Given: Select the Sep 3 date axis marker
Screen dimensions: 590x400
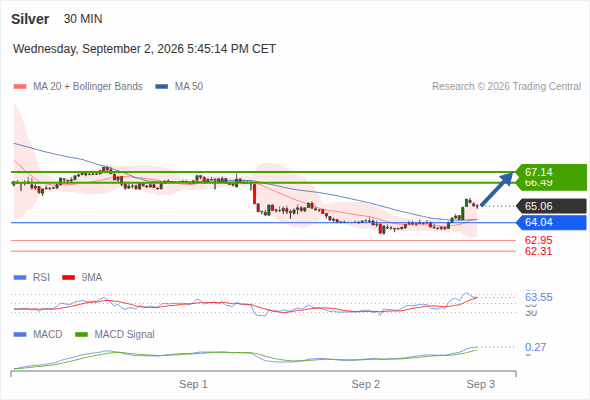Looking at the screenshot, I should [481, 384].
